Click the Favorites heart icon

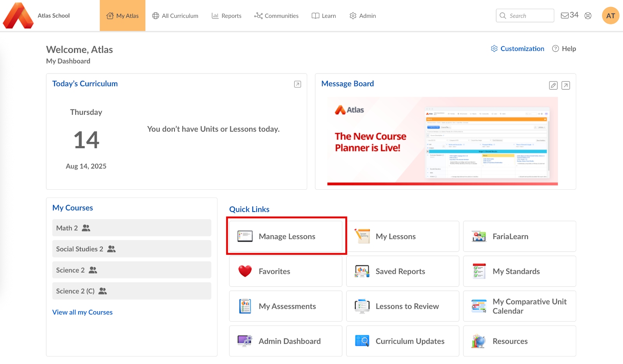(245, 271)
